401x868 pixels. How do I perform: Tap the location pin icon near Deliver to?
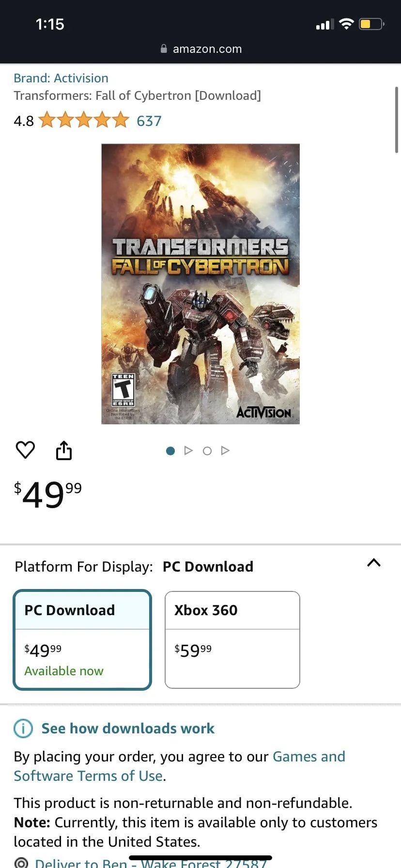coord(21,863)
